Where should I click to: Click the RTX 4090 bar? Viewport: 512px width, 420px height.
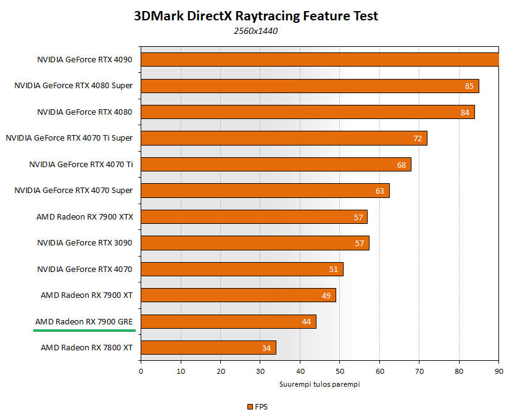coord(320,60)
